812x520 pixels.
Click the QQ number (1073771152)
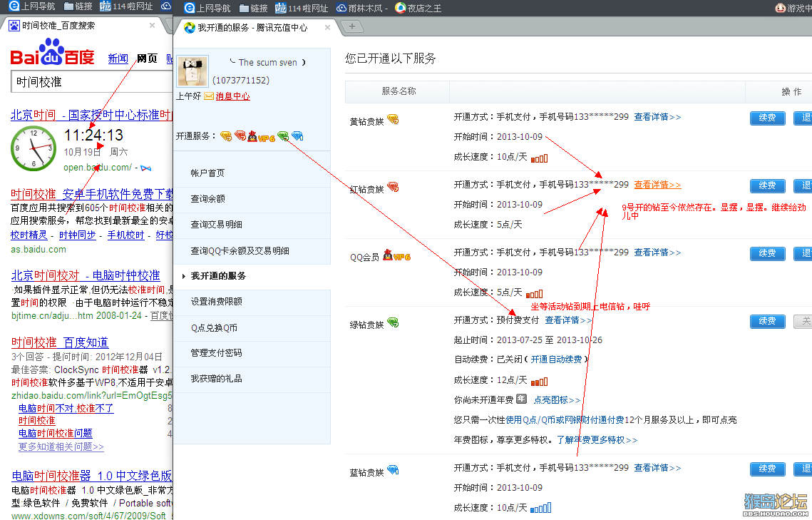[241, 81]
